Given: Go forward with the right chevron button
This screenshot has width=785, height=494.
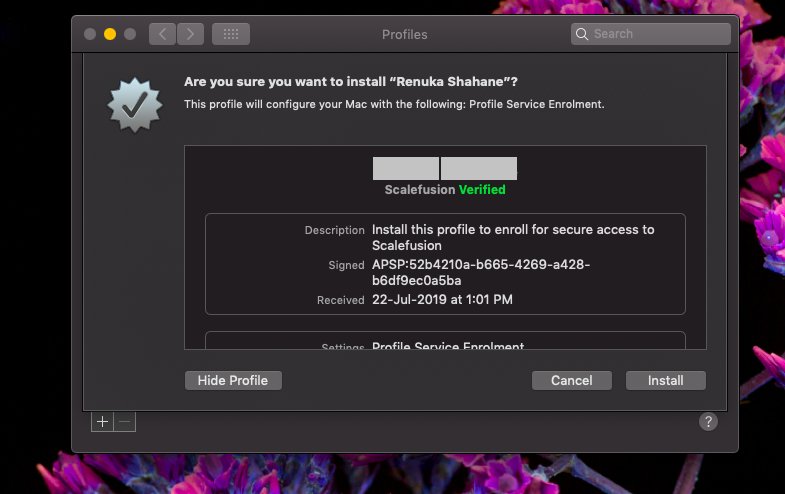Looking at the screenshot, I should 190,34.
